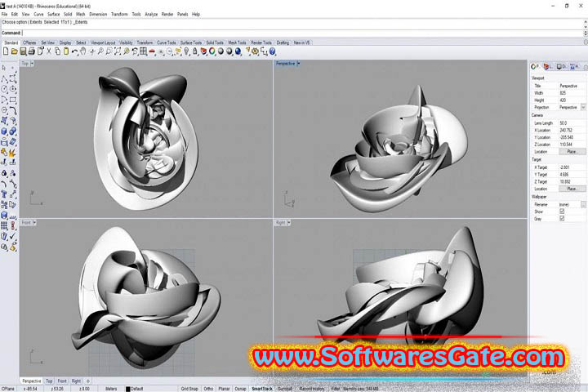Toggle Record History in status bar
Screen dimensions: 588x392
point(312,389)
